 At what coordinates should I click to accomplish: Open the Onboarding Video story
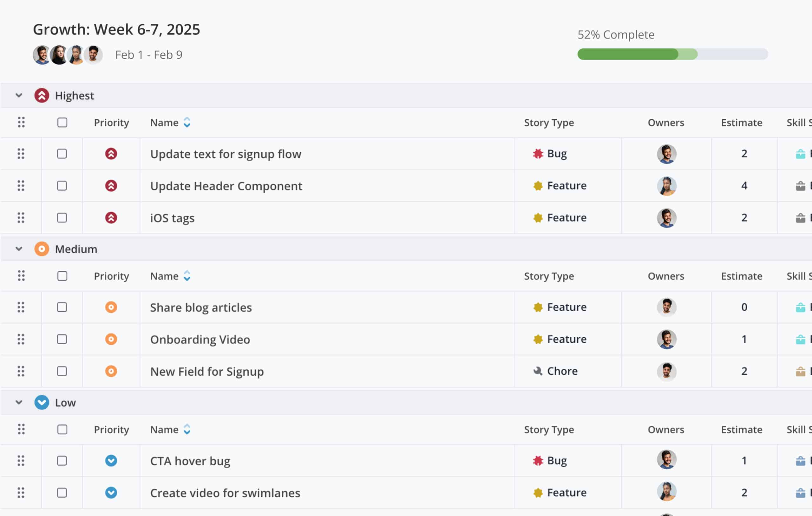pos(200,339)
